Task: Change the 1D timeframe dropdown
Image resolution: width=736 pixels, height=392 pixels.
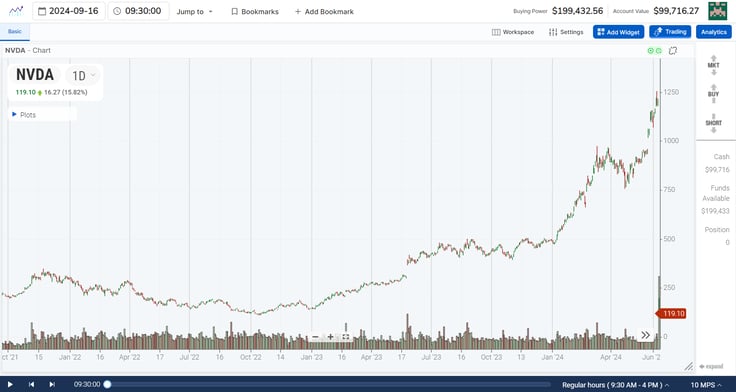Action: (83, 76)
